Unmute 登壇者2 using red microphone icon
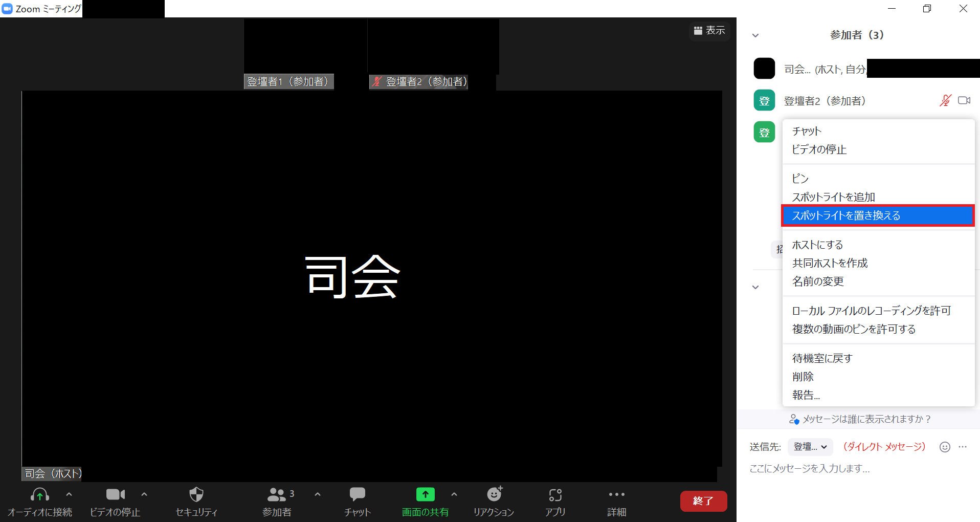Screen dimensions: 980x522 (945, 101)
